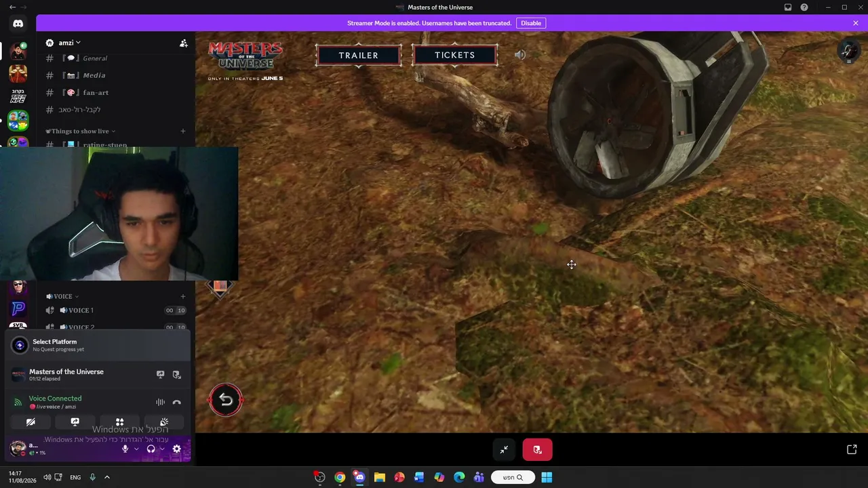The height and width of the screenshot is (488, 868).
Task: Open the TICKETS button
Action: coord(455,55)
